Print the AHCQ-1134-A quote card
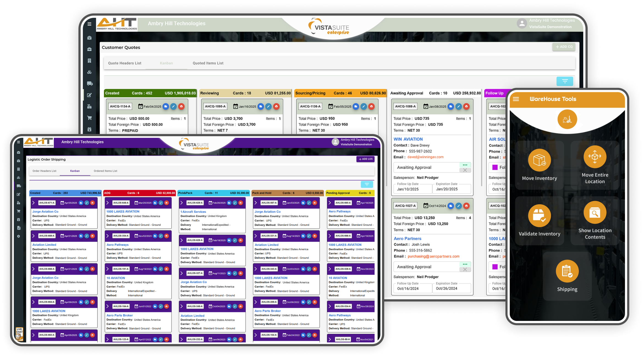This screenshot has height=357, width=644. coord(181,107)
